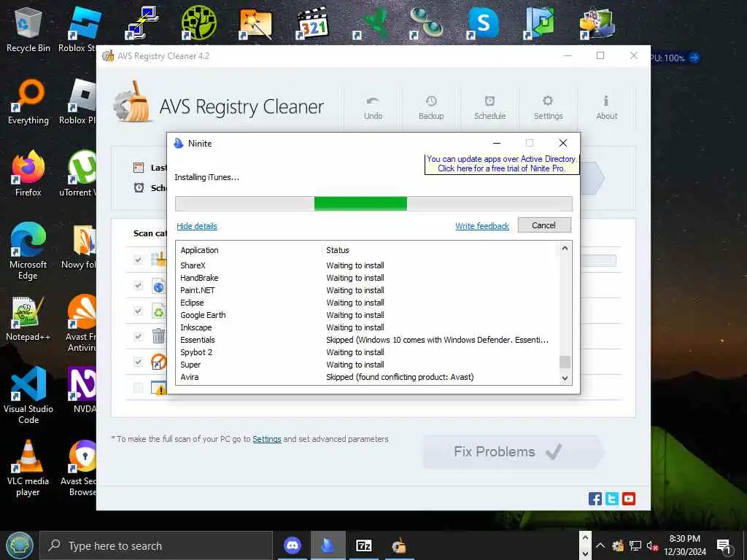Switch to Ninite taskbar button

pos(328,545)
